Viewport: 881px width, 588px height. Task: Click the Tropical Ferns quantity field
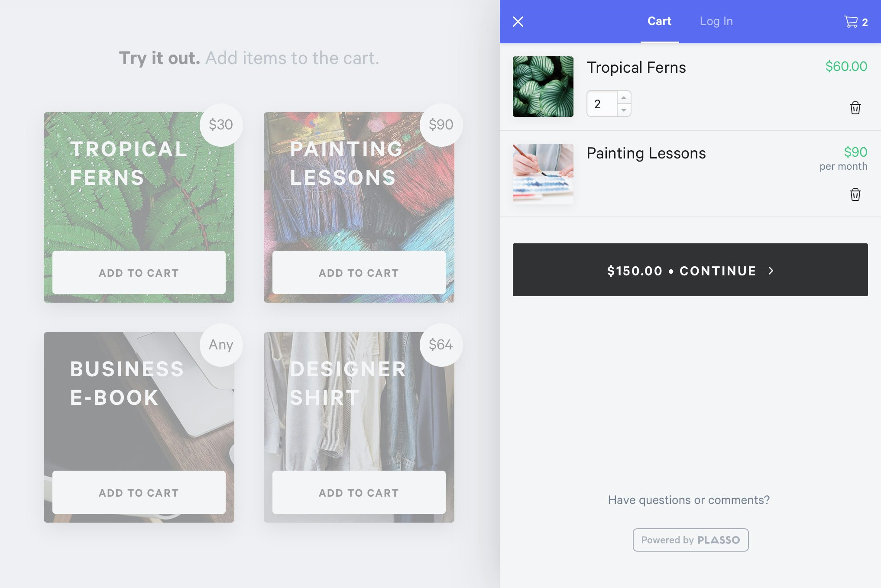tap(602, 104)
